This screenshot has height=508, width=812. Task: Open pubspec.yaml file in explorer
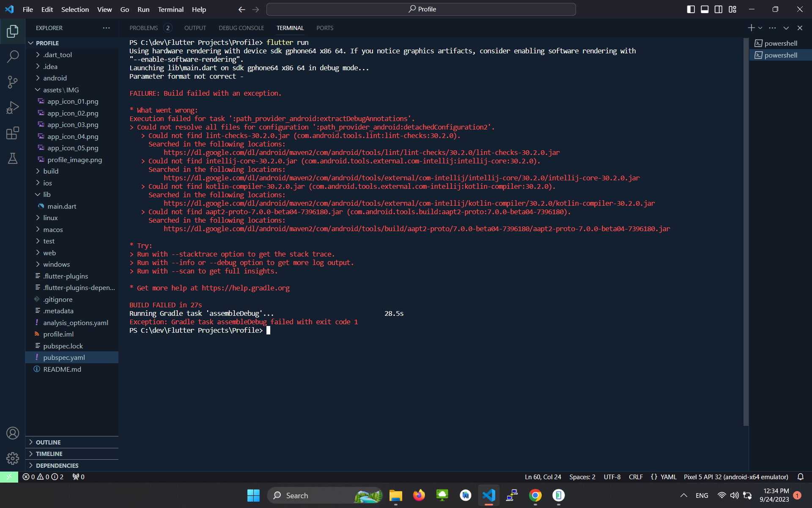[x=72, y=357]
